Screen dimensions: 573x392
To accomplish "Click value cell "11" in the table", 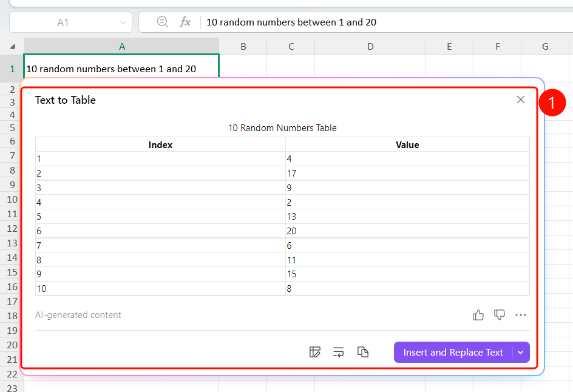I will point(407,260).
